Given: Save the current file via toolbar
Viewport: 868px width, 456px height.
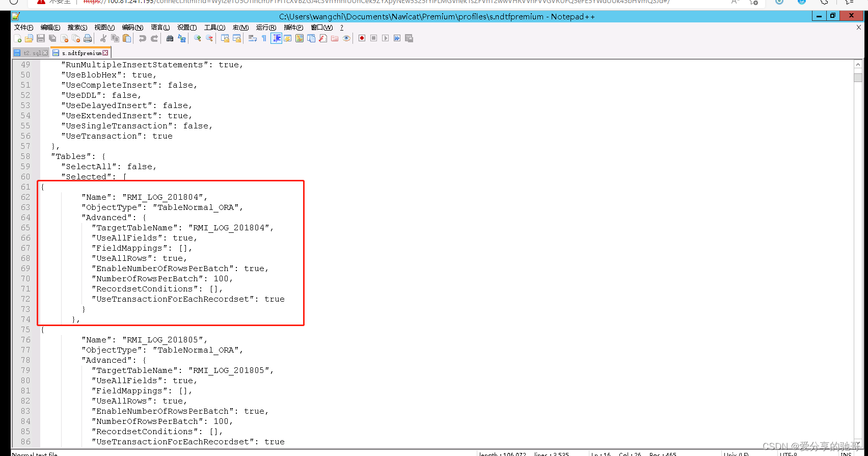Looking at the screenshot, I should 41,38.
